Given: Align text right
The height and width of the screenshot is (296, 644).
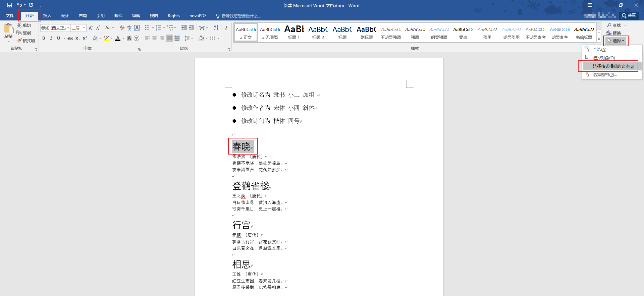Looking at the screenshot, I should [162, 38].
